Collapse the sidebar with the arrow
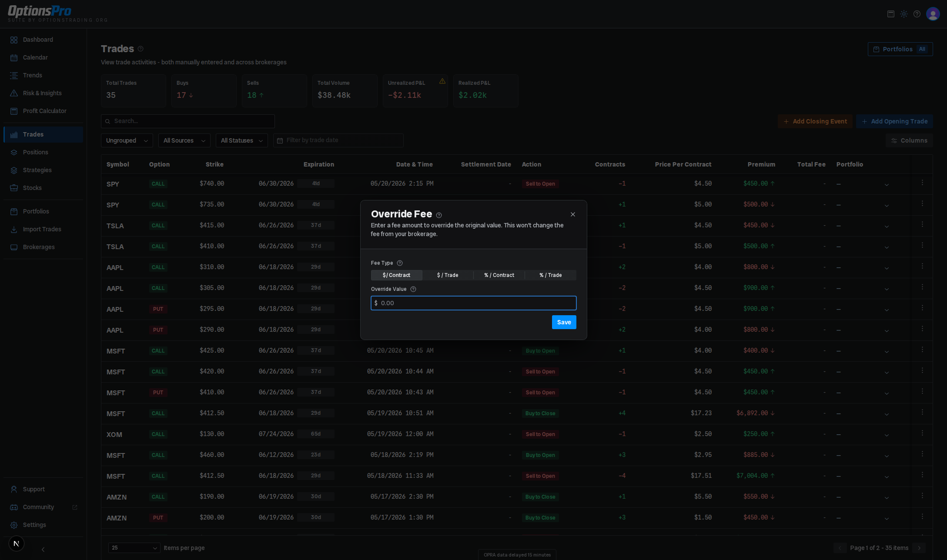The image size is (947, 560). 43,550
